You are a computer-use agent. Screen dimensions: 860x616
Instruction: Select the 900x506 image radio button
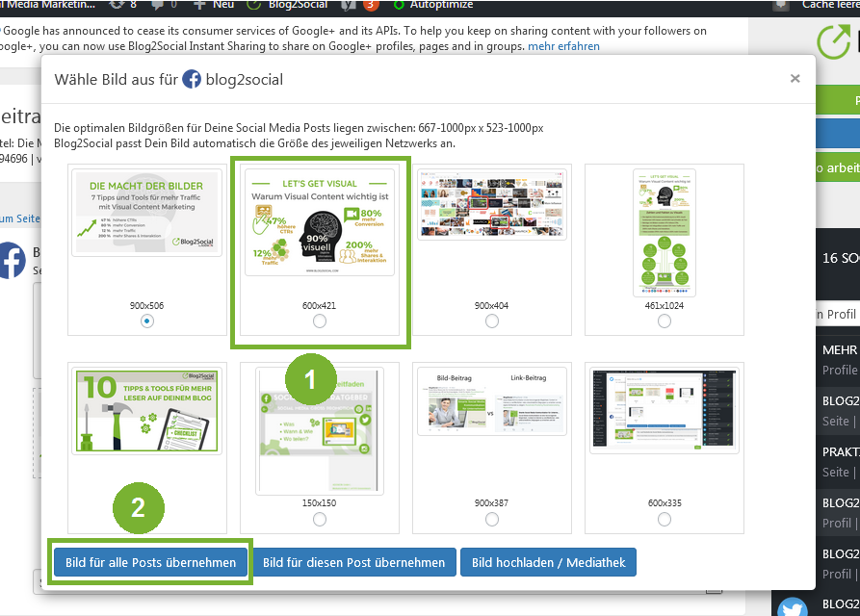coord(146,321)
